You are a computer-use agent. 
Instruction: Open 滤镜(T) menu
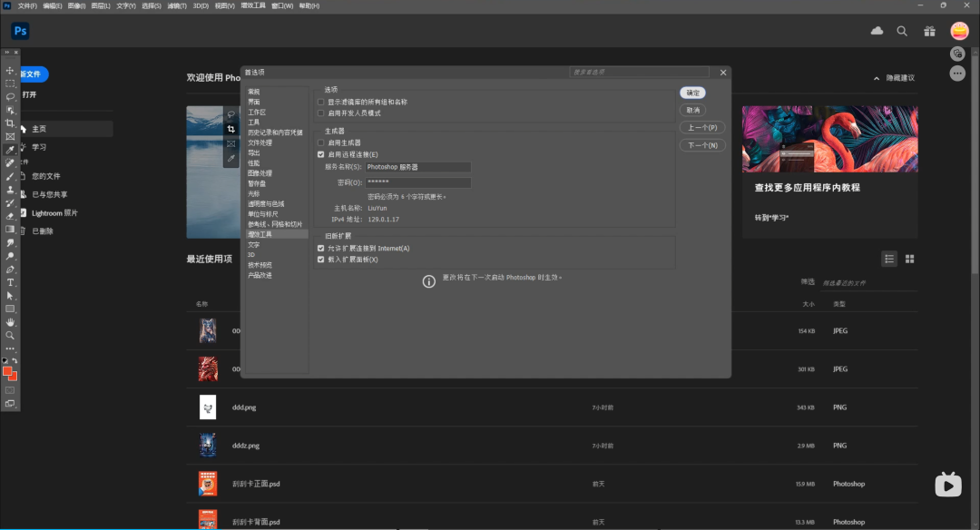pos(177,5)
